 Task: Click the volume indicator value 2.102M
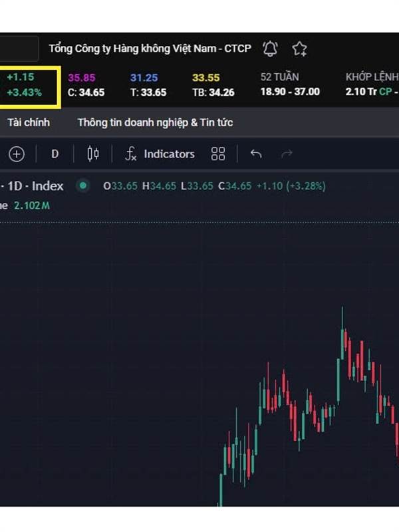click(x=32, y=205)
